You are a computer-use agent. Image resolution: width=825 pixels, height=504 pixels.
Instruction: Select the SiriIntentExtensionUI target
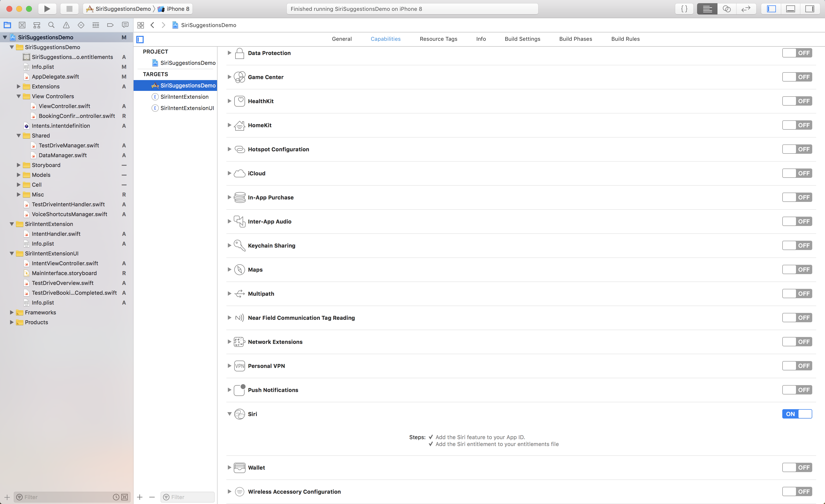tap(187, 108)
